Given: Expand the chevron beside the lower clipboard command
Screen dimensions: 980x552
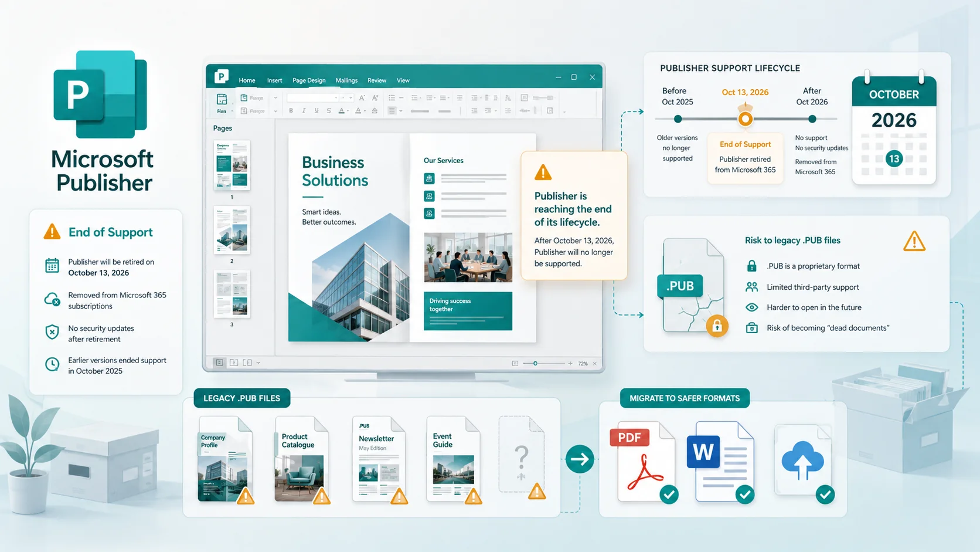Looking at the screenshot, I should pos(275,111).
